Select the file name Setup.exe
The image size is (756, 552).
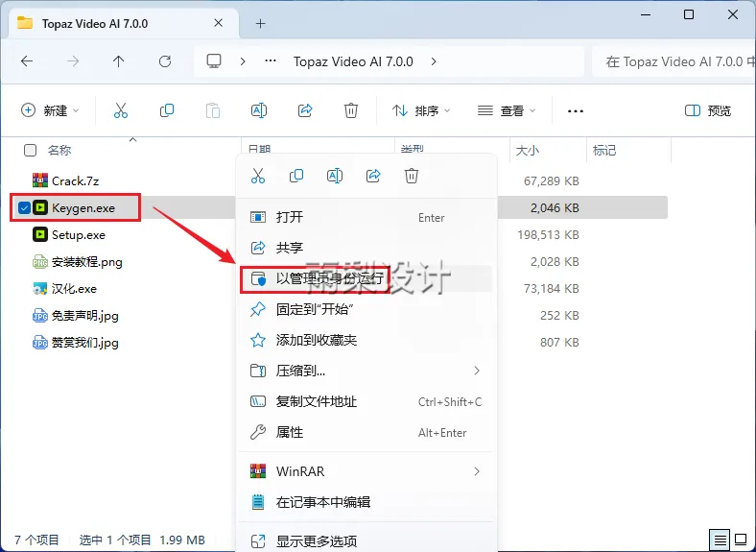point(78,234)
